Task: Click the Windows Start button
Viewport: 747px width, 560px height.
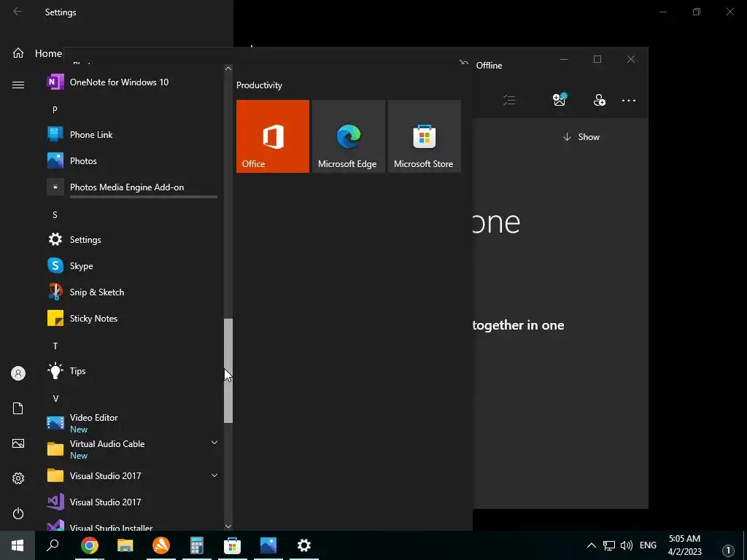Action: 18,545
